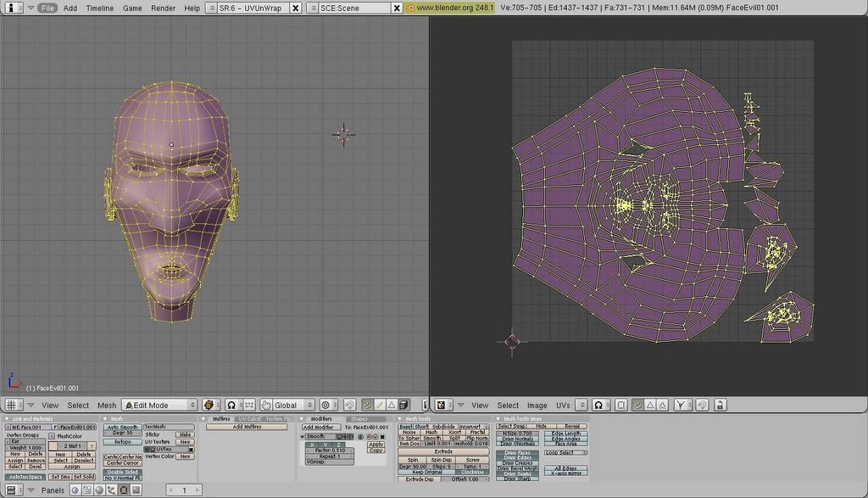Click the proportional editing circle icon in 3D header
Viewport: 868px width, 498px height.
326,405
